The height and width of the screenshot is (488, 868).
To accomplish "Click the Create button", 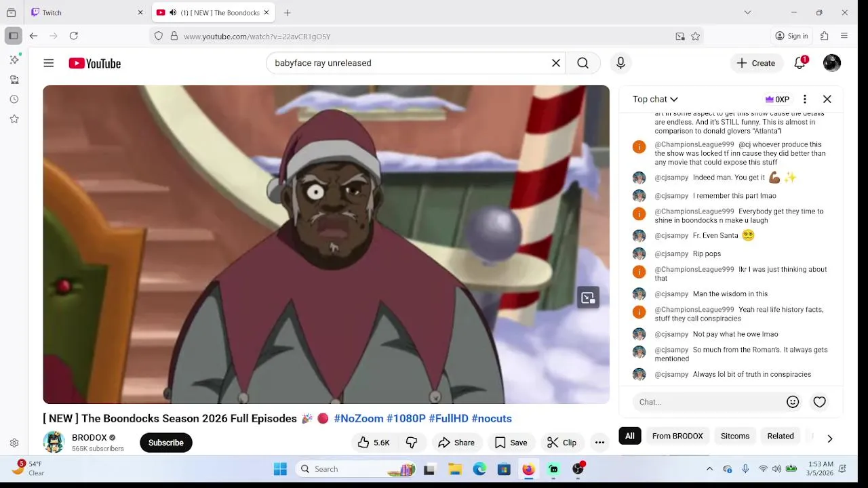I will tap(756, 63).
